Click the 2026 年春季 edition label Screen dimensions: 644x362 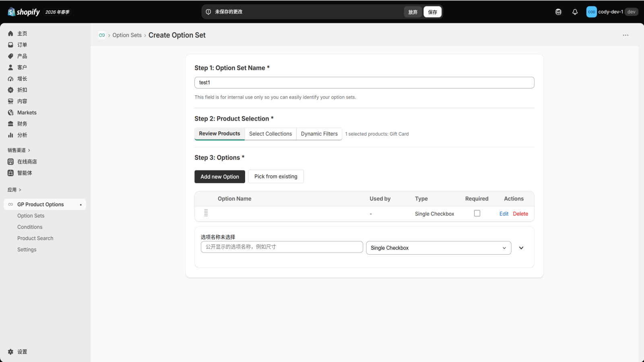58,12
